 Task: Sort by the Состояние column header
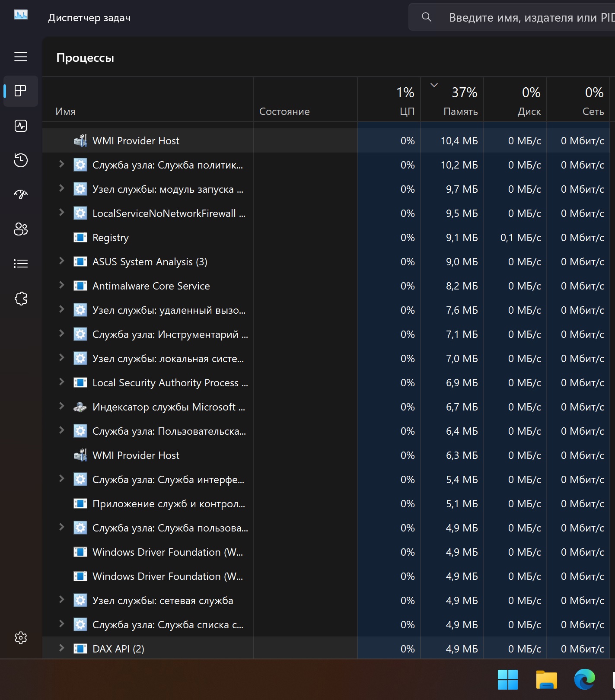click(x=306, y=100)
